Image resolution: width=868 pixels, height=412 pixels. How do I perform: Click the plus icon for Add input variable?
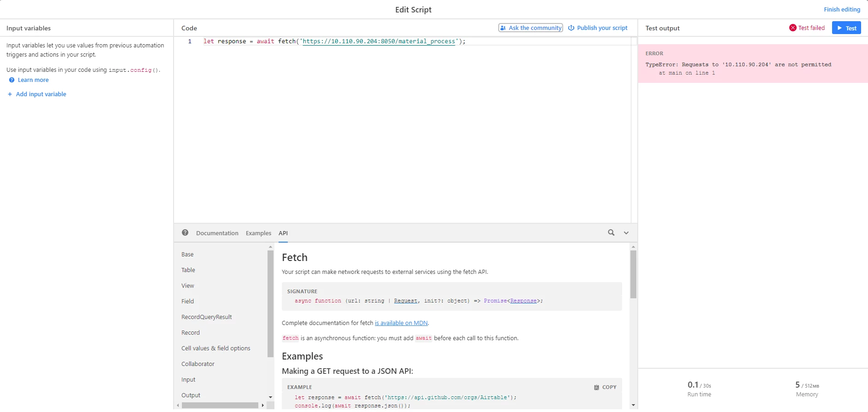(10, 94)
